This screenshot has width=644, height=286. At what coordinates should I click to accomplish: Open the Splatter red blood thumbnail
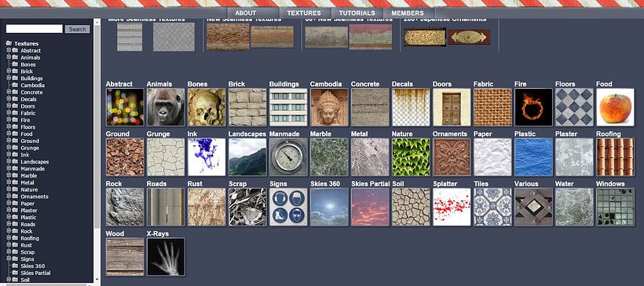(x=452, y=207)
